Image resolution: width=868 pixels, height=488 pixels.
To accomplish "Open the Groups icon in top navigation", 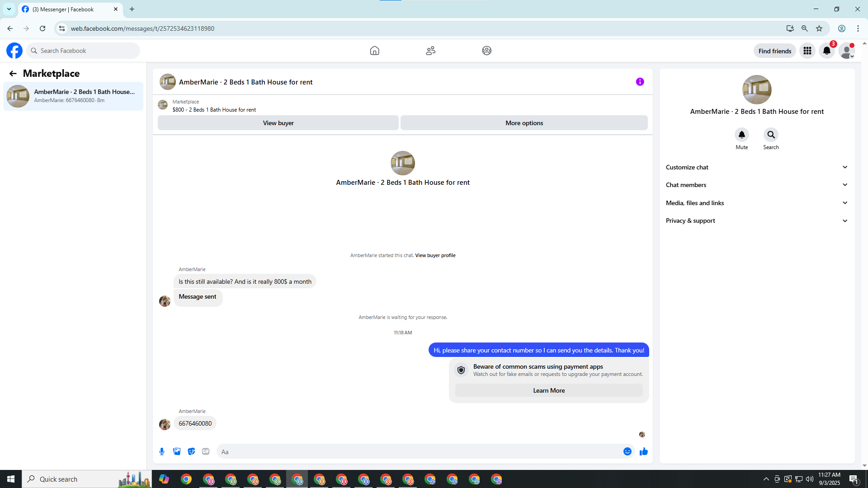I will pyautogui.click(x=486, y=51).
